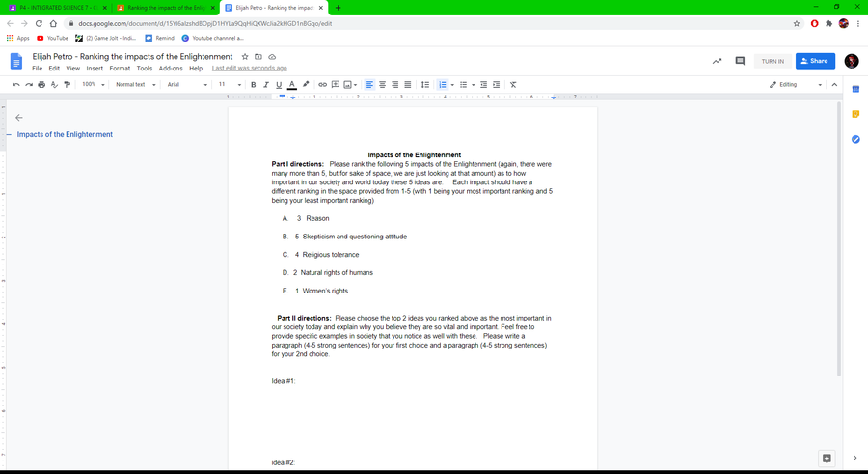Click the TURN IN button
This screenshot has width=868, height=474.
click(x=773, y=61)
